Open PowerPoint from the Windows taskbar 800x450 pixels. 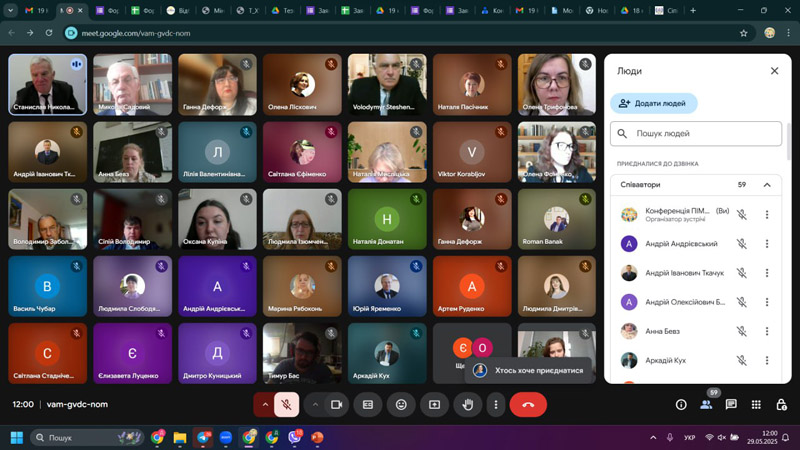coord(318,437)
